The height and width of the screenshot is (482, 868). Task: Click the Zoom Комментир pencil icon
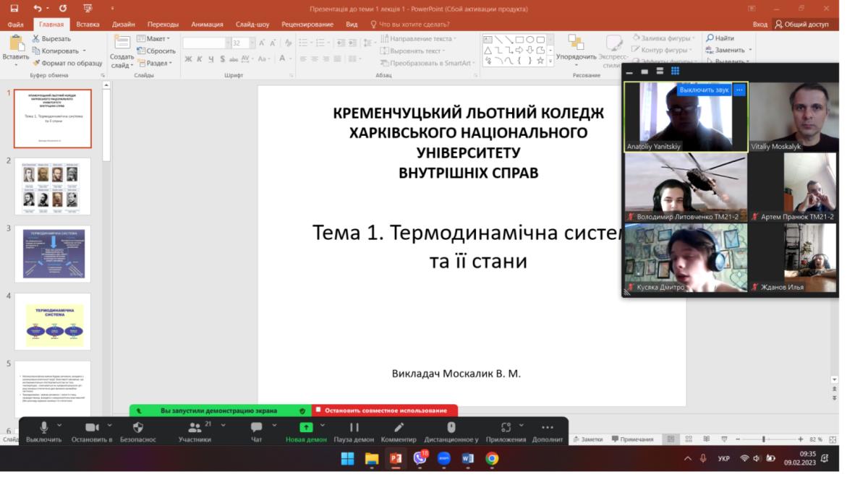pyautogui.click(x=399, y=427)
